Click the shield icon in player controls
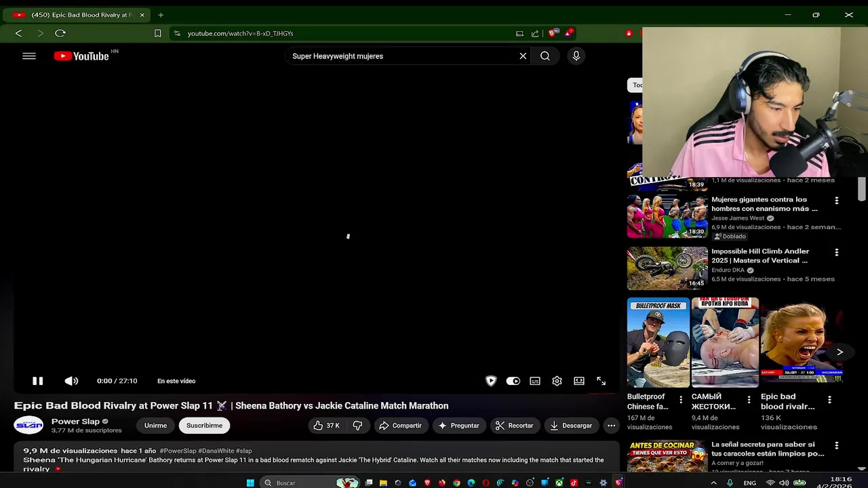Viewport: 868px width, 488px height. [491, 381]
